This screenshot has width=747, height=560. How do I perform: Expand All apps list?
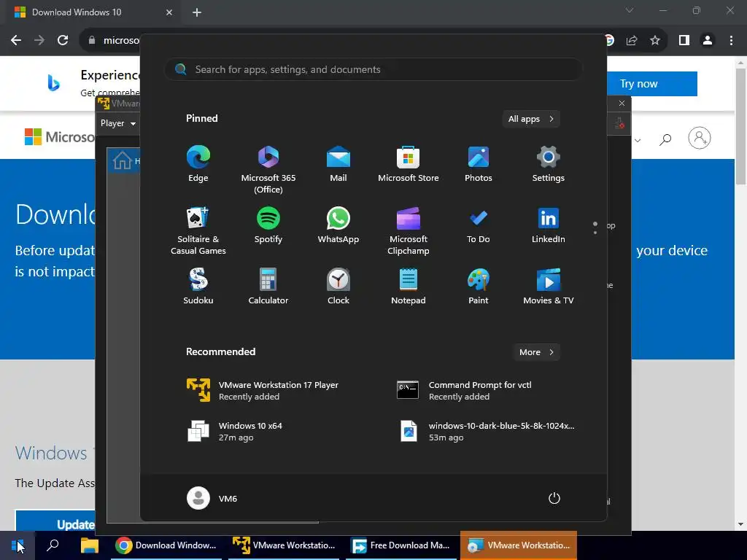[x=531, y=119]
